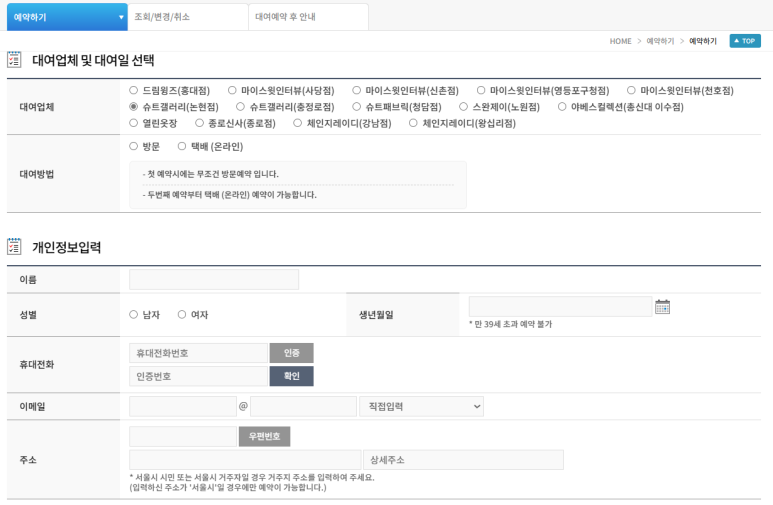Click the TOP scroll-up button
Image resolution: width=773 pixels, height=505 pixels.
point(745,41)
